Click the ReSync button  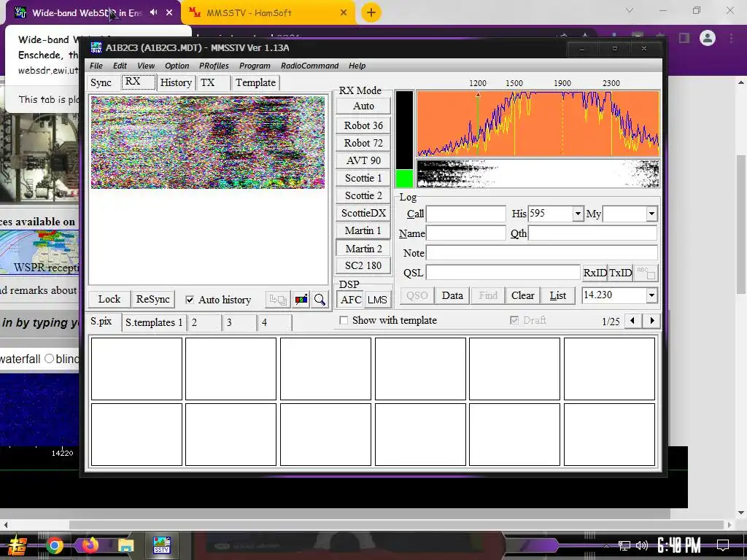click(x=153, y=299)
